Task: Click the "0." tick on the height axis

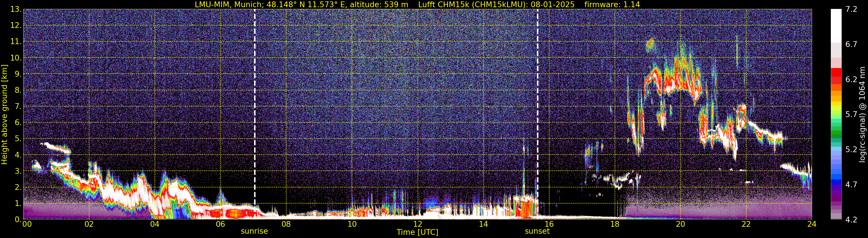Action: 18,220
